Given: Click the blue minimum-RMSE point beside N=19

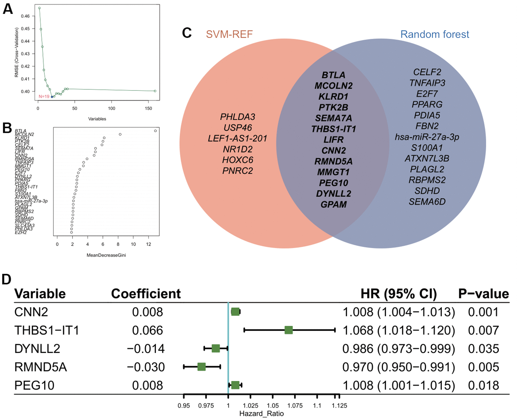Looking at the screenshot, I should point(52,97).
